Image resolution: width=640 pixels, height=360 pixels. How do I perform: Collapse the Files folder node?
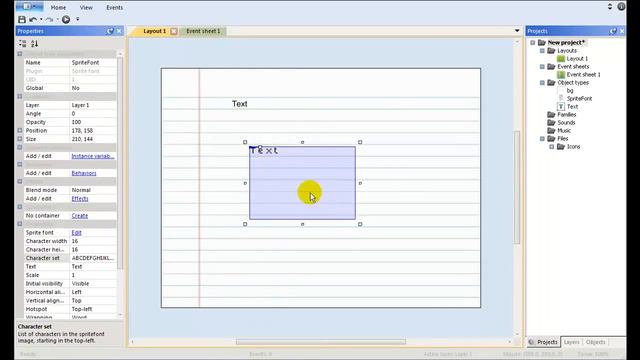click(x=542, y=139)
